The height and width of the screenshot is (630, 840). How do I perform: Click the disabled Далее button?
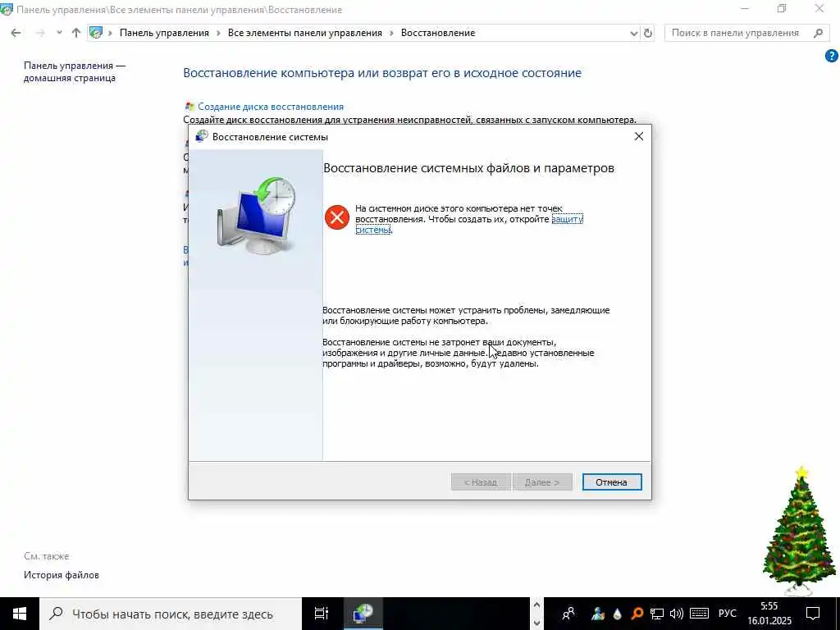(x=542, y=482)
